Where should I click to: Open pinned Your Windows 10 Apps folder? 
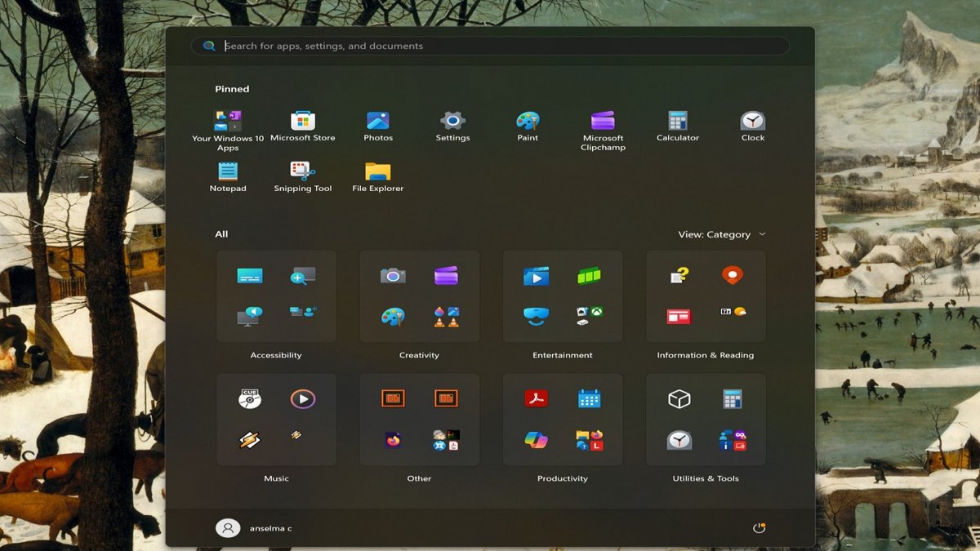coord(228,130)
